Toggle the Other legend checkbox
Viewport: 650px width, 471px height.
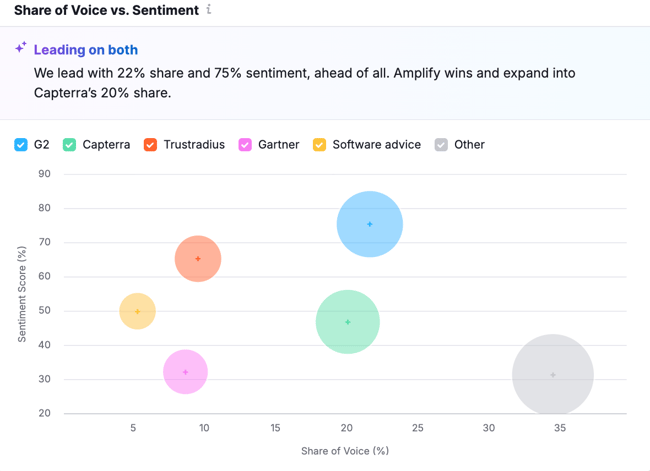(441, 145)
